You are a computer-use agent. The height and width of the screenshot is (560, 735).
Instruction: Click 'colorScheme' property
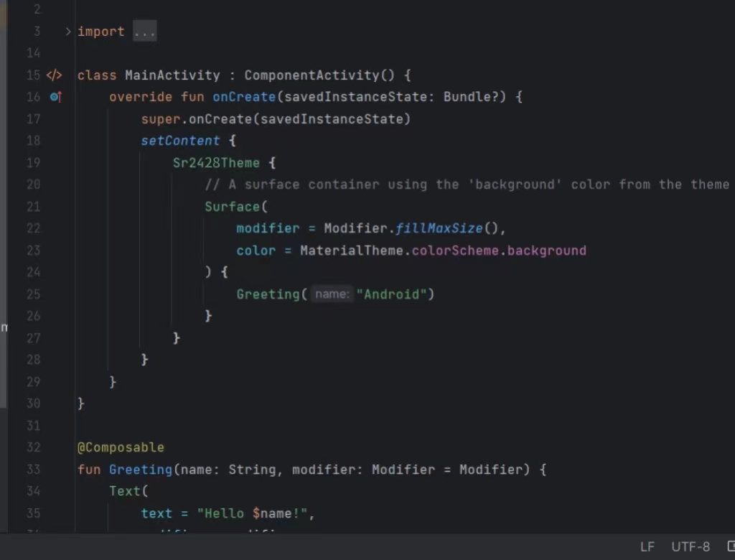pos(455,251)
